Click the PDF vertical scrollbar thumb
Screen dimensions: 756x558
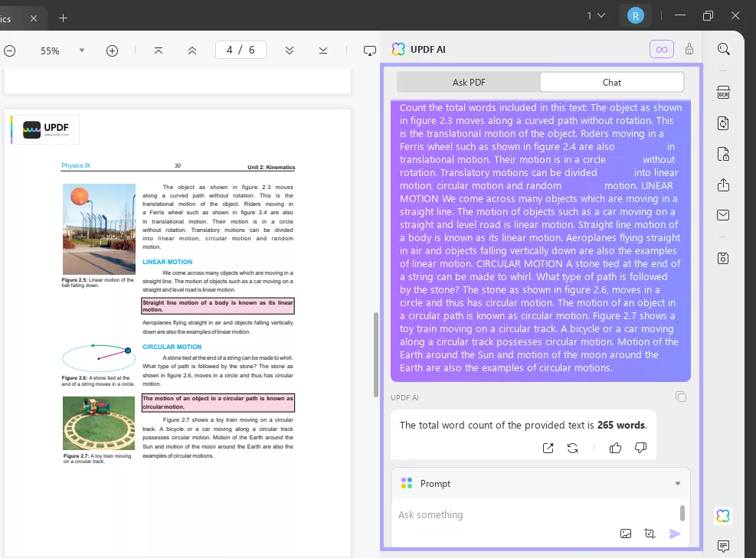coord(376,354)
